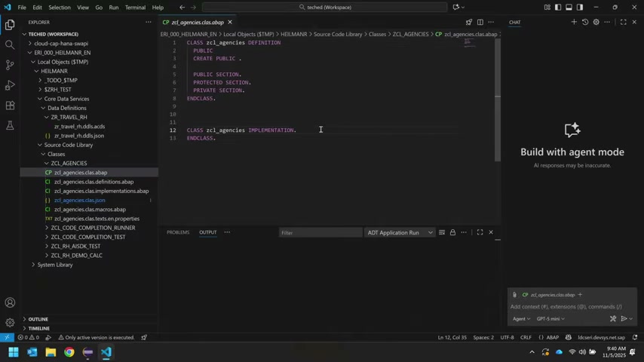Click the remote connection status icon
644x362 pixels.
point(7,337)
